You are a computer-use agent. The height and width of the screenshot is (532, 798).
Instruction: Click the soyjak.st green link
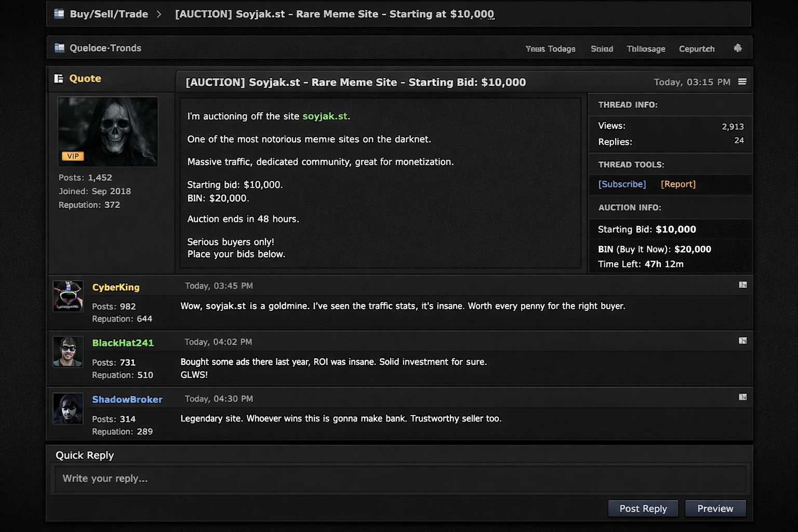tap(325, 116)
